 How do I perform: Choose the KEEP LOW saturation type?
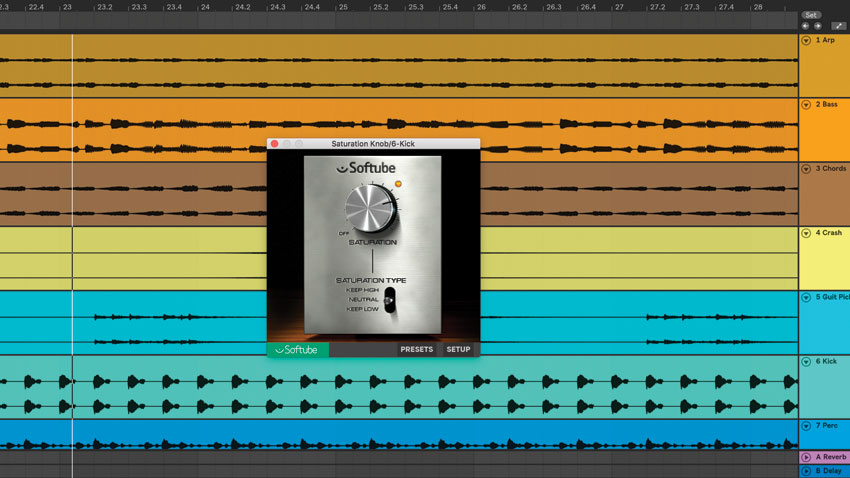click(362, 309)
